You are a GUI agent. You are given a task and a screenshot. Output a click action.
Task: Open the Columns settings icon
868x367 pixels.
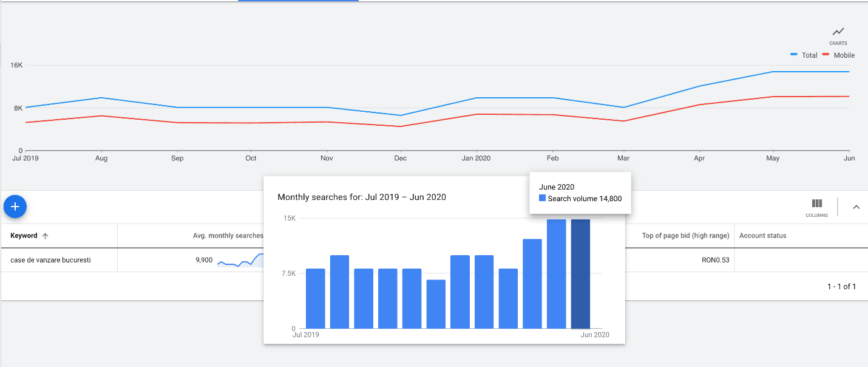pyautogui.click(x=816, y=207)
